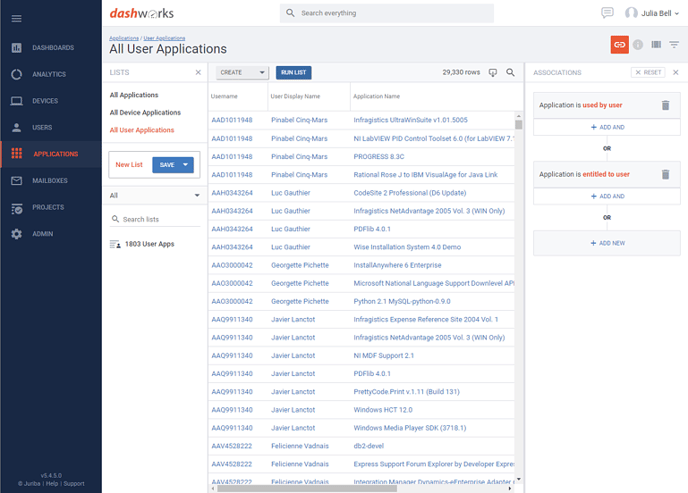Viewport: 688px width, 493px height.
Task: Click the dashworks logo
Action: (x=142, y=13)
